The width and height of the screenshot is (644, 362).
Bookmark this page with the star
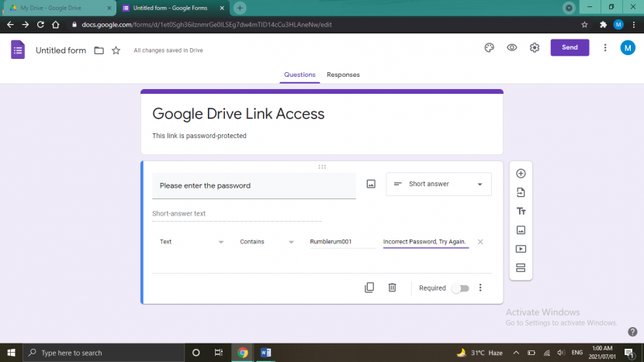pos(584,25)
